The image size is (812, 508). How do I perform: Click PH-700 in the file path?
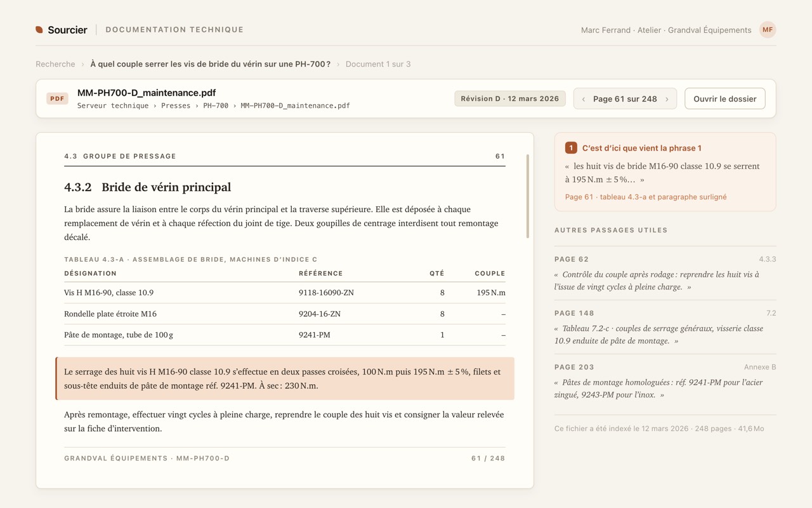[x=216, y=106]
